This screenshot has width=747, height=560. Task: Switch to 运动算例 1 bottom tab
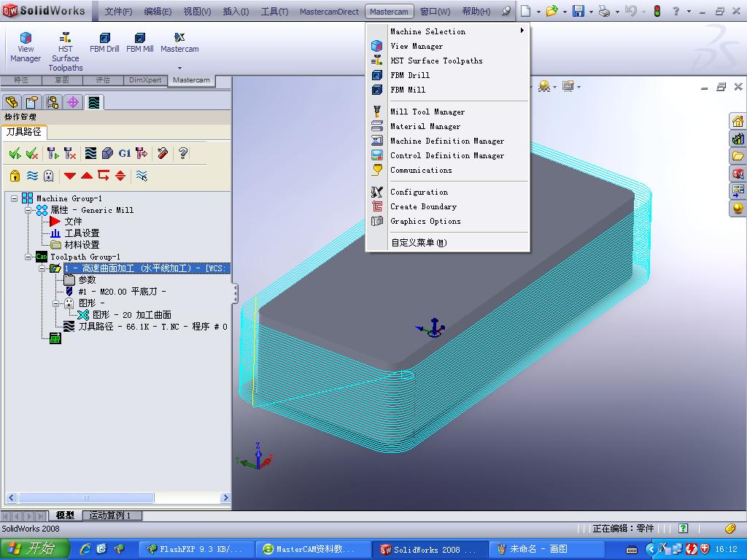(110, 516)
